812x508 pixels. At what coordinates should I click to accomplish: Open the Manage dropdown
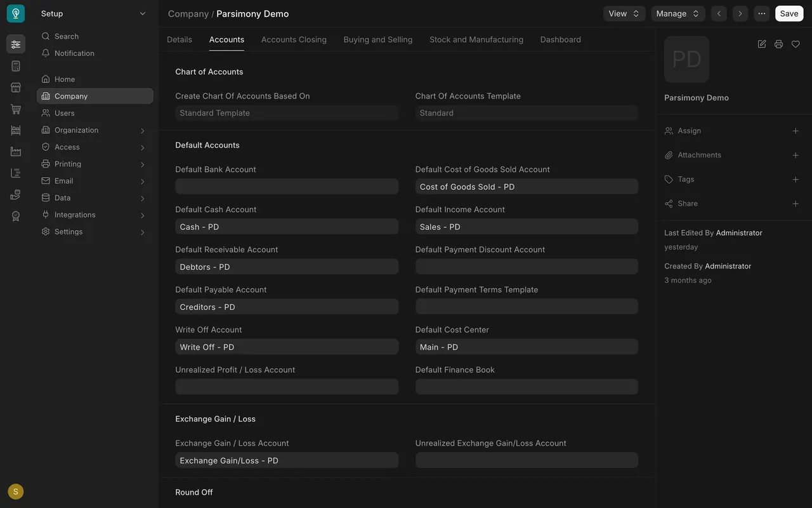[678, 13]
